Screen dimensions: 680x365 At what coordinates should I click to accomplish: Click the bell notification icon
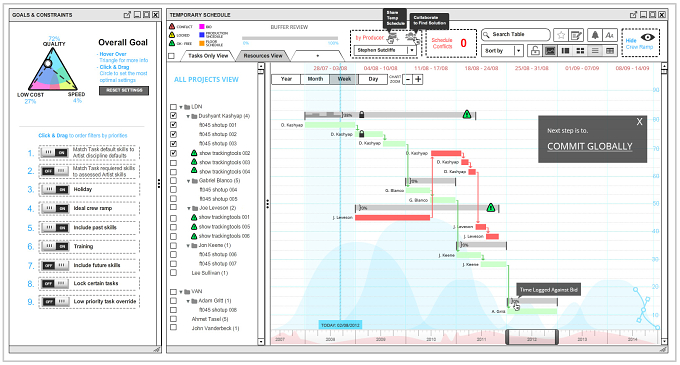pos(595,35)
